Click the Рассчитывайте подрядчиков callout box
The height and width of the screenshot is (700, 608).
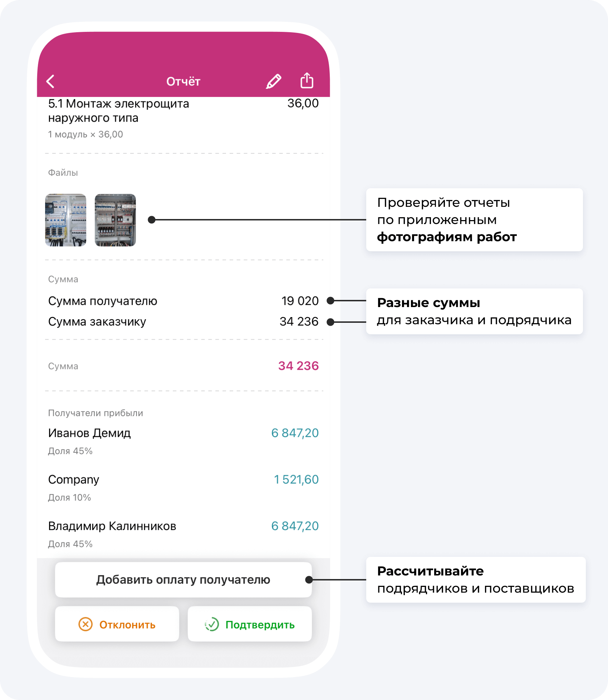click(x=476, y=579)
